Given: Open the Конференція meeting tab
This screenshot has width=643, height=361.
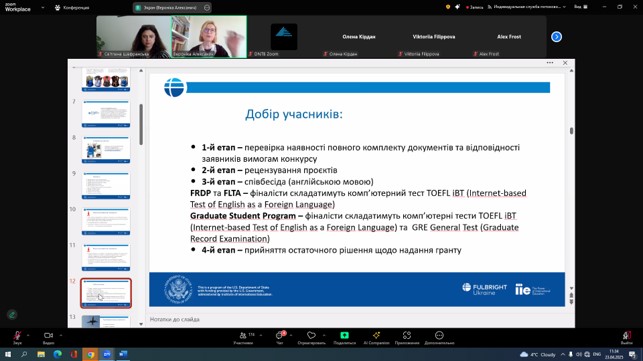Looking at the screenshot, I should [72, 7].
